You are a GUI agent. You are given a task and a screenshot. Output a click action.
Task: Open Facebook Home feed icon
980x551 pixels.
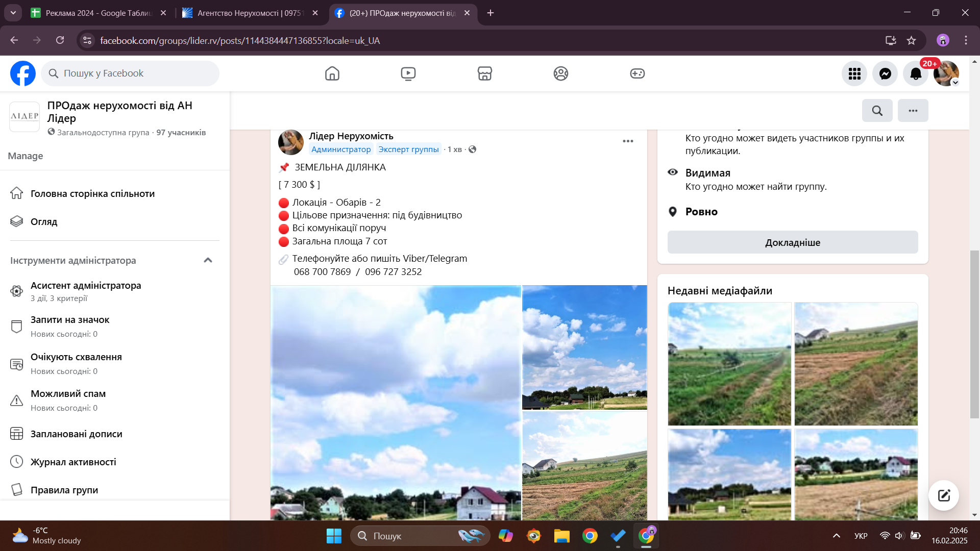[x=332, y=73]
